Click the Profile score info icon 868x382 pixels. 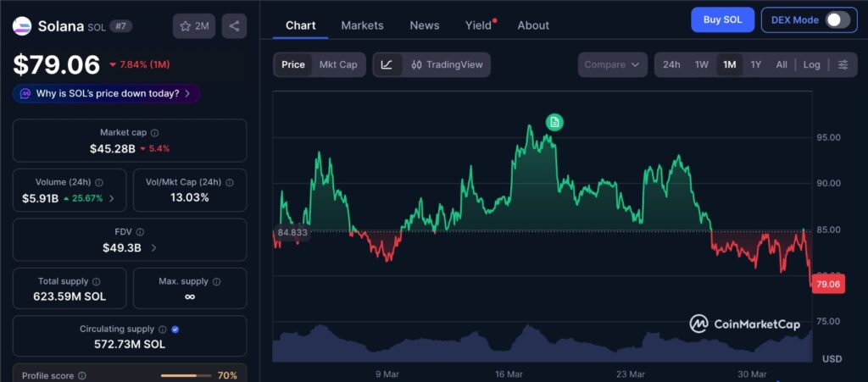pos(82,376)
